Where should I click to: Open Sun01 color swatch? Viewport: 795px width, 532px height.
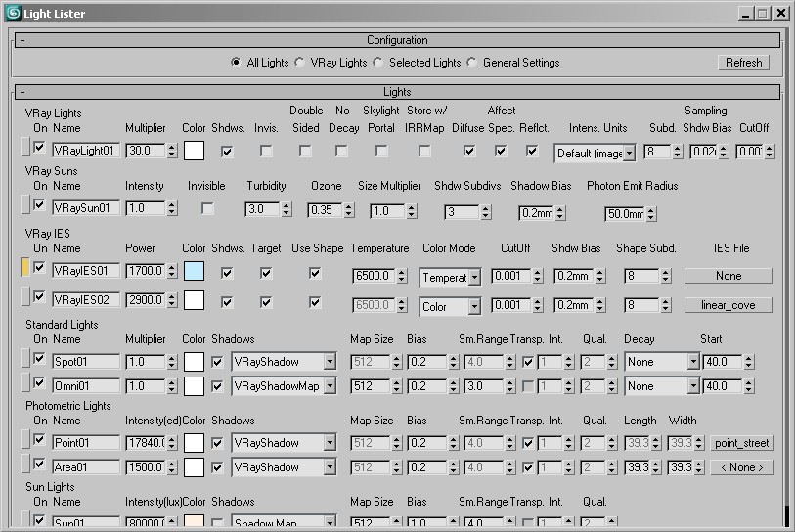[x=194, y=522]
